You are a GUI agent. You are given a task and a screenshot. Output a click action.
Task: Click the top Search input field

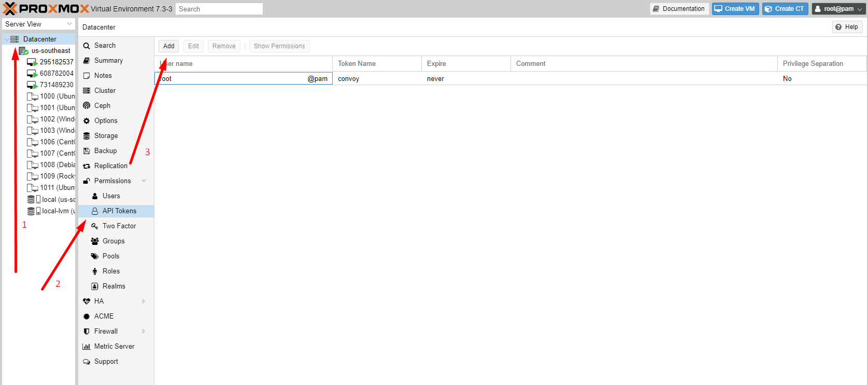pos(219,9)
